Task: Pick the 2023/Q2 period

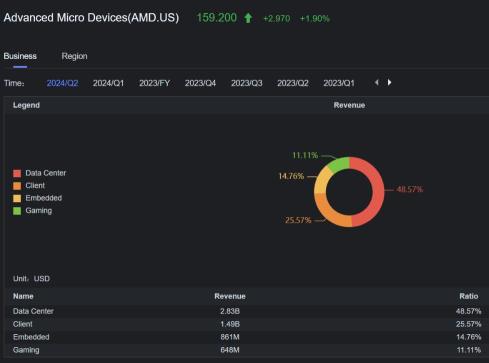Action: 293,83
